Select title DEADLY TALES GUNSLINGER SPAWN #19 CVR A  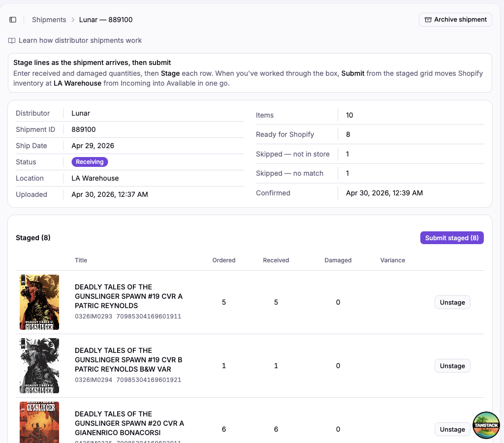point(128,296)
